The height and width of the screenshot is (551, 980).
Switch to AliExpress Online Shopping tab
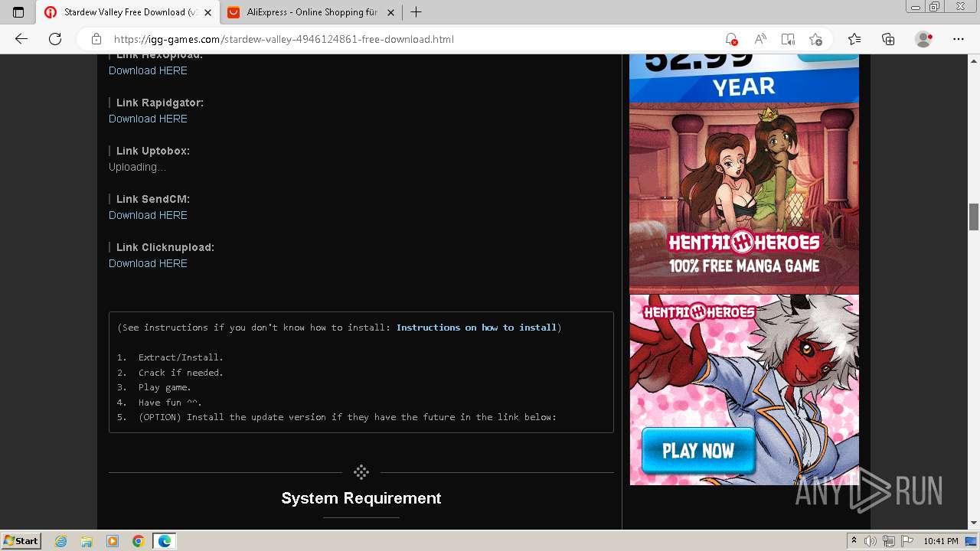click(312, 12)
